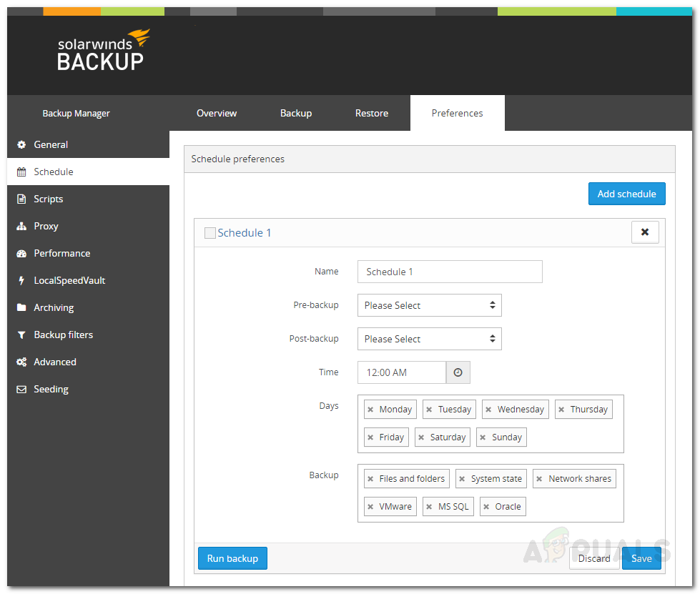The image size is (700, 594).
Task: Remove Files and folders backup source
Action: click(x=370, y=479)
